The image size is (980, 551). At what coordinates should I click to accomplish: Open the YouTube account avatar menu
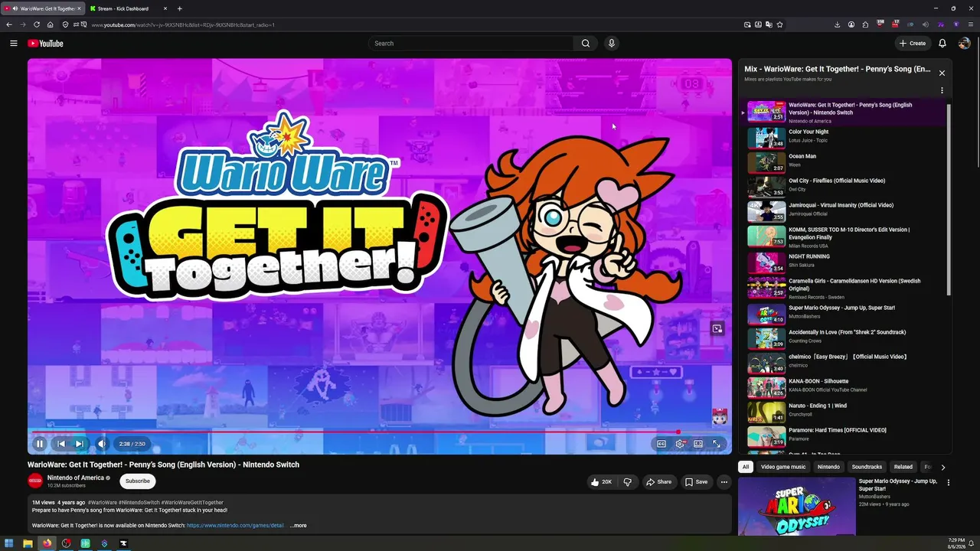(x=965, y=44)
